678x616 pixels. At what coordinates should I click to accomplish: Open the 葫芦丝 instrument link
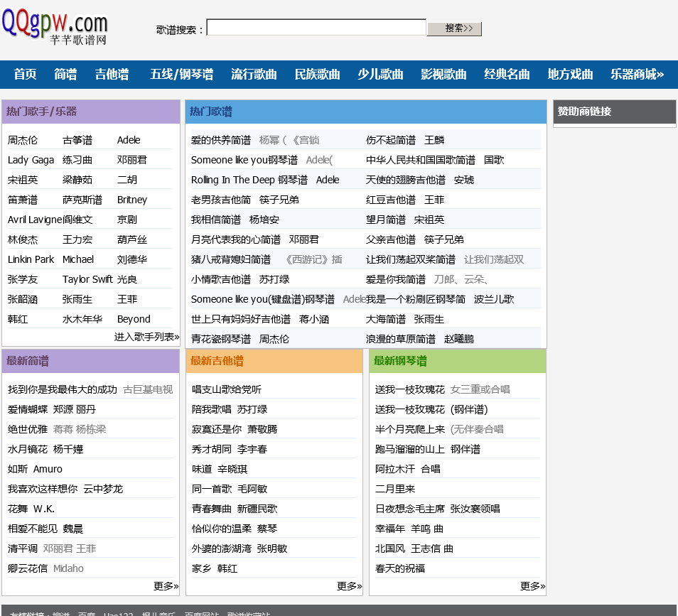pyautogui.click(x=132, y=239)
